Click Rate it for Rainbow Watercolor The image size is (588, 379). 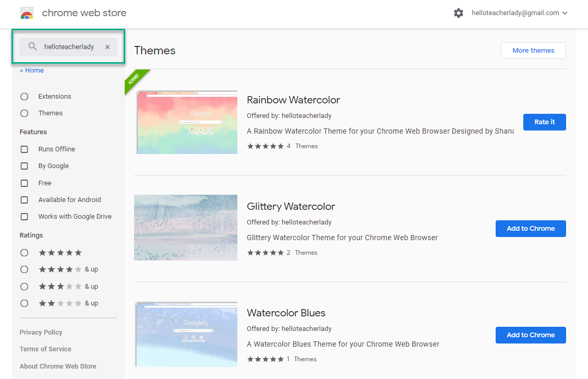545,122
